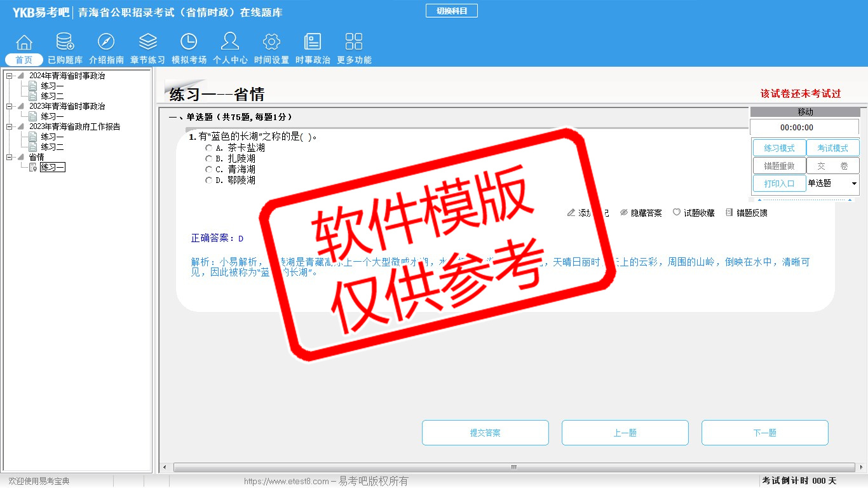Open 章节练习 layers icon
The width and height of the screenshot is (868, 488).
click(147, 43)
